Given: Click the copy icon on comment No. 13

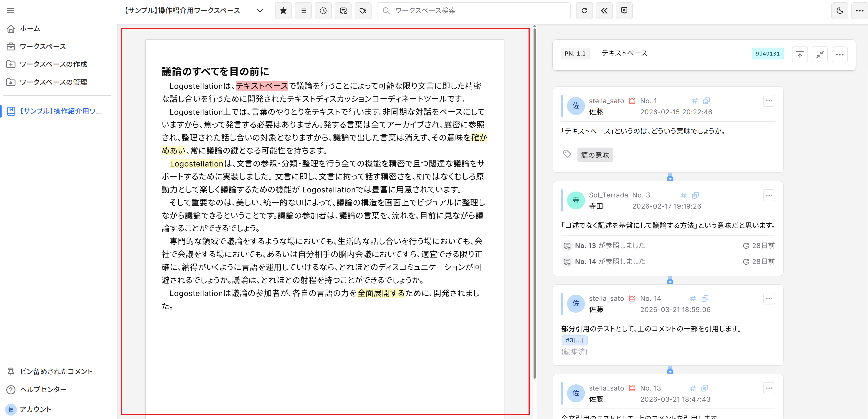Looking at the screenshot, I should 705,388.
